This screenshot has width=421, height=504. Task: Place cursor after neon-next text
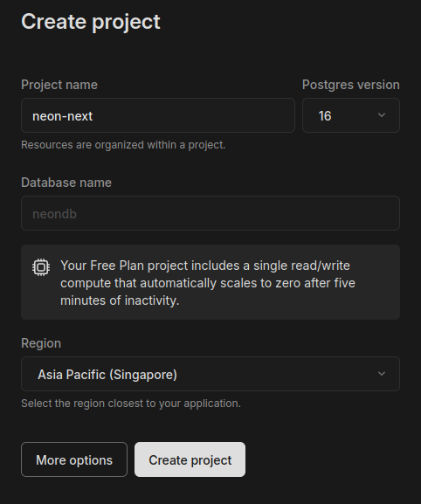pyautogui.click(x=93, y=116)
